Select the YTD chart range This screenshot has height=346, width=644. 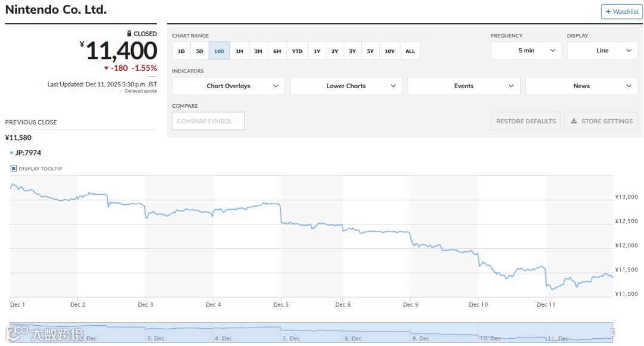click(297, 51)
